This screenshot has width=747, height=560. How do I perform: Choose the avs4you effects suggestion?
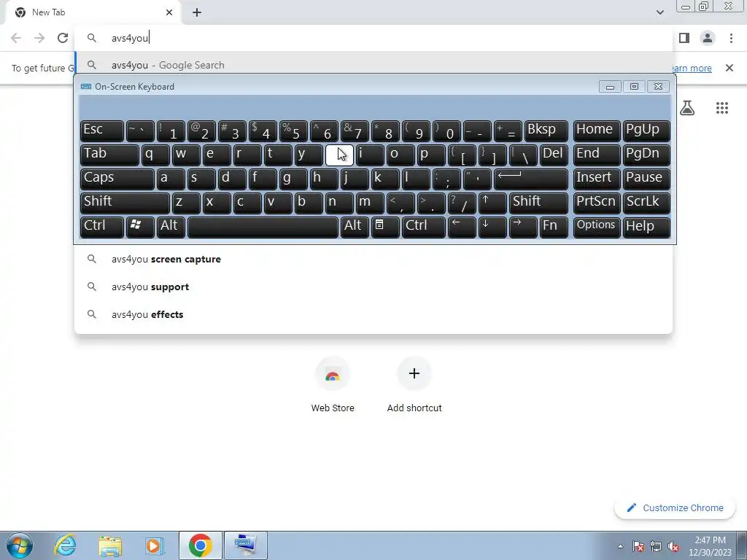373,314
